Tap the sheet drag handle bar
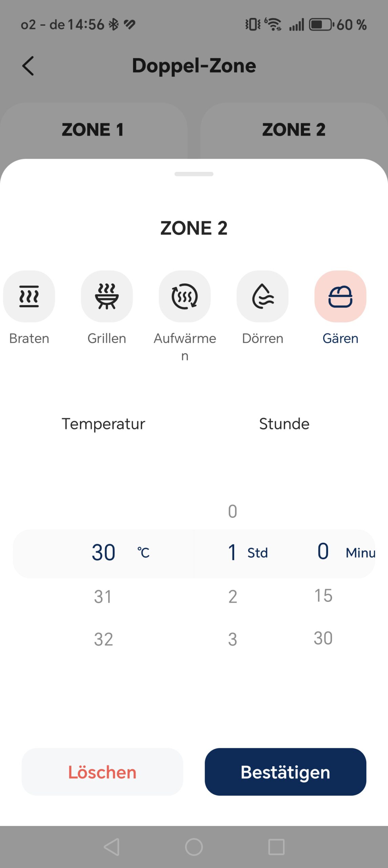The image size is (388, 868). click(x=194, y=174)
